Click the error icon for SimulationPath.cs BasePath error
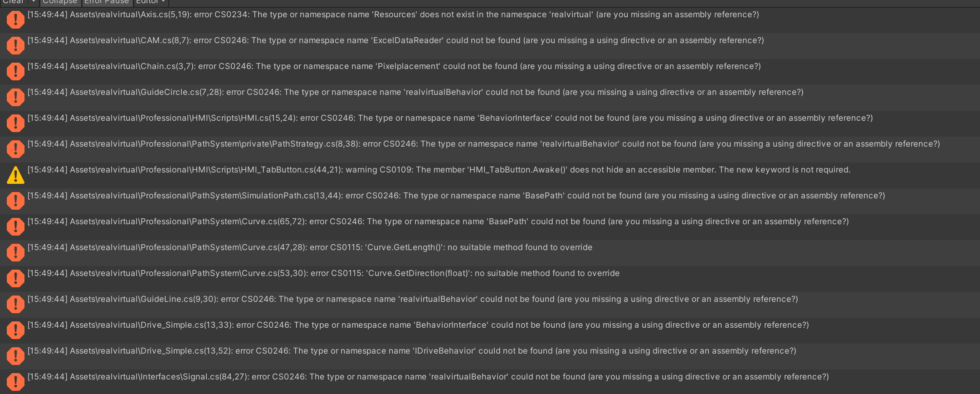The image size is (980, 394). (15, 201)
